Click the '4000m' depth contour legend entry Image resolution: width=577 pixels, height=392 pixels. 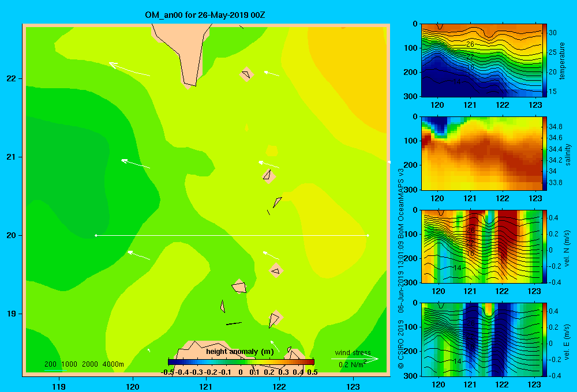pyautogui.click(x=113, y=364)
